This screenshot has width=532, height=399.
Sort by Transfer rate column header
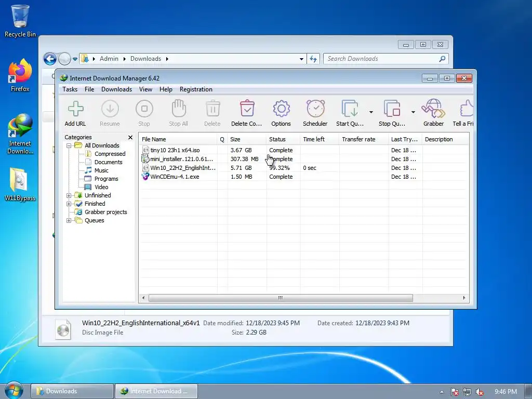(x=364, y=139)
